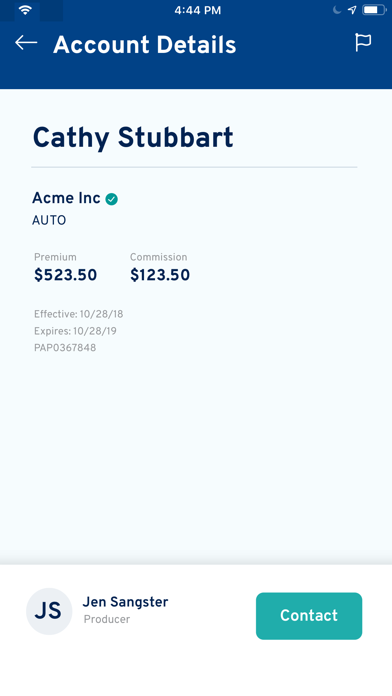Select policy number PAP0367848
This screenshot has height=696, width=392.
(65, 348)
